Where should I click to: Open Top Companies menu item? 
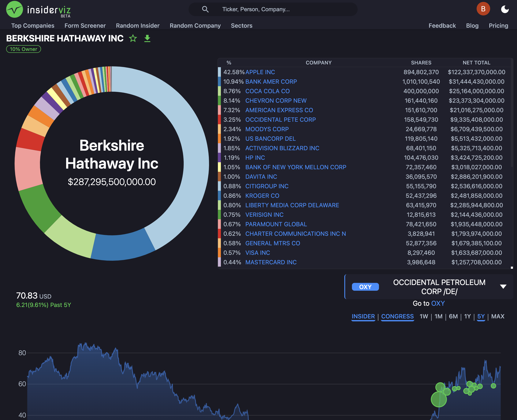33,26
